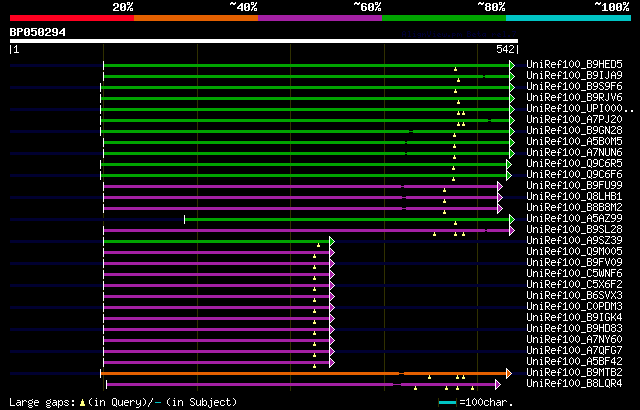Click the arrowhead ending the C5WNF6 alignment
Image resolution: width=640 pixels, height=410 pixels.
332,275
